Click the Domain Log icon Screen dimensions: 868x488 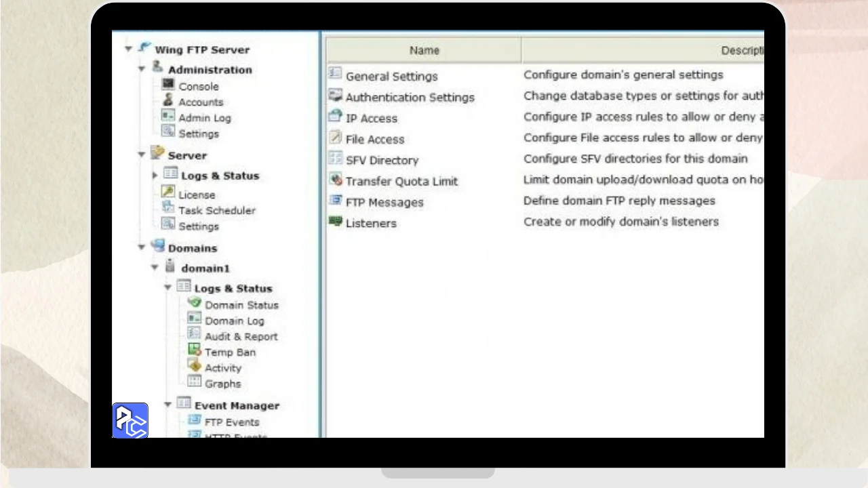click(x=194, y=319)
